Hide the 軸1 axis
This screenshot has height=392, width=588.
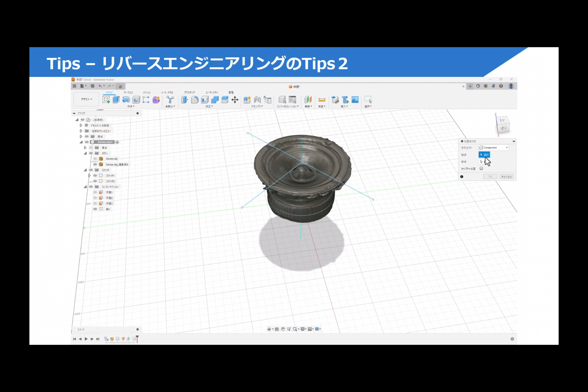[x=95, y=209]
